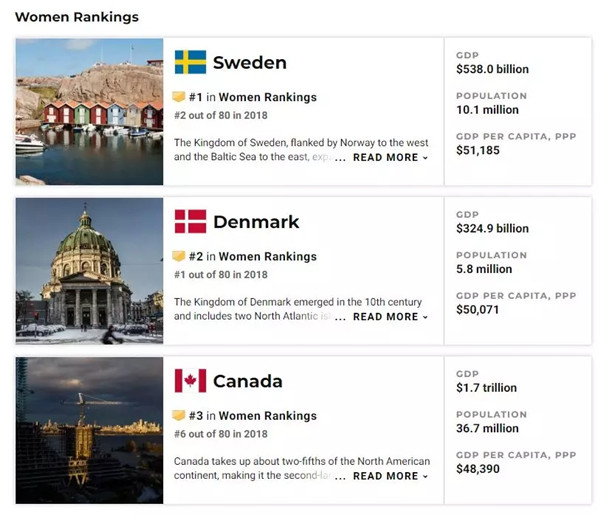Click the Sweden flag icon
Viewport: 600px width, 517px height.
pyautogui.click(x=190, y=62)
